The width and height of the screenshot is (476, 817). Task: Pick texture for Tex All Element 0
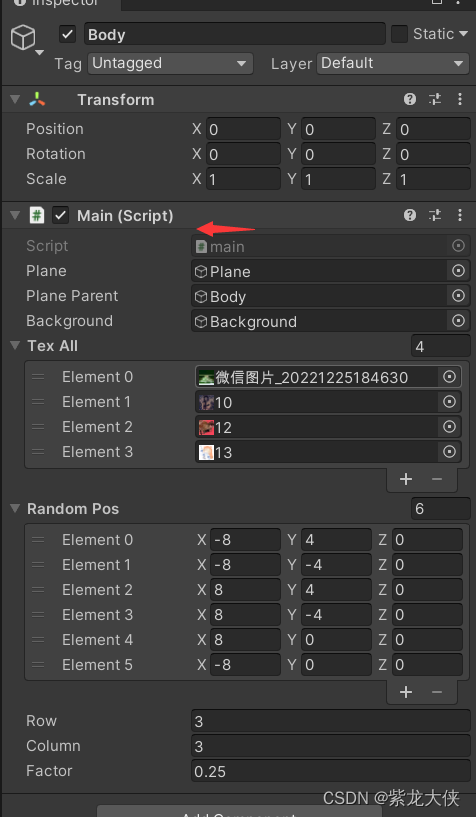point(449,377)
